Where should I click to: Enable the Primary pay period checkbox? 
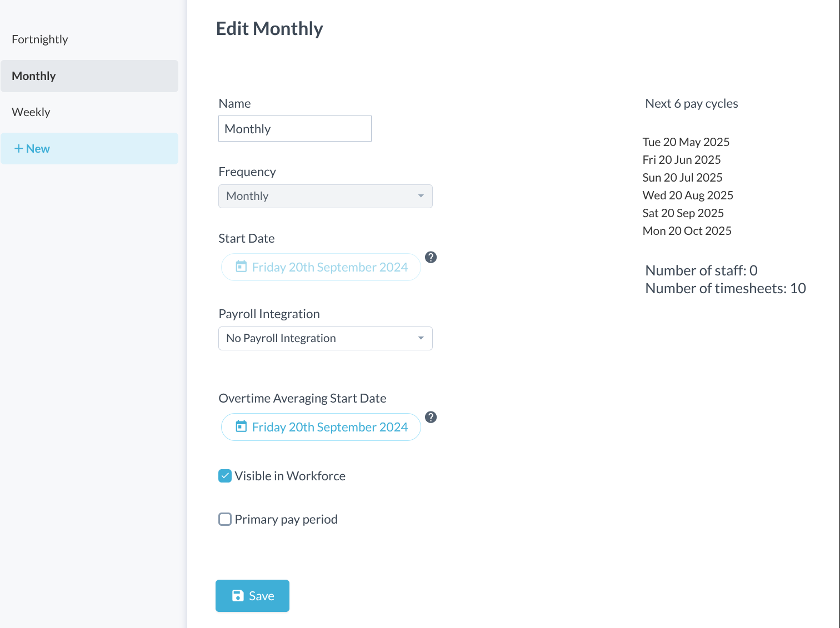tap(225, 519)
